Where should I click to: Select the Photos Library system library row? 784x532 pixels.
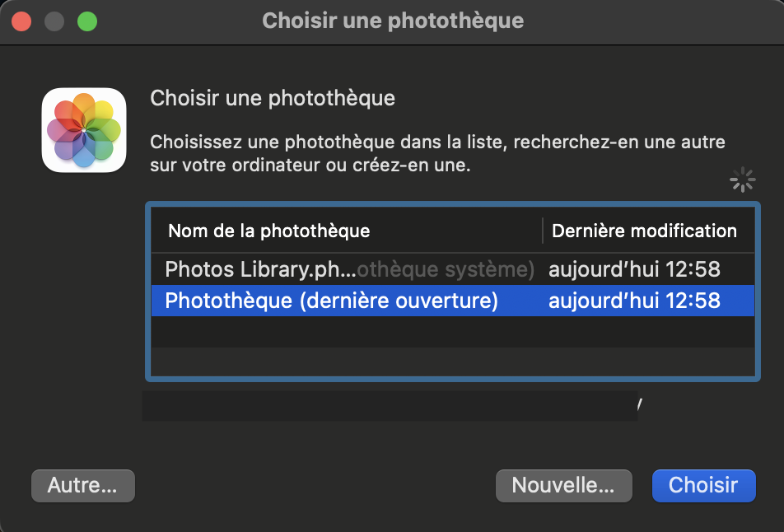pos(349,269)
